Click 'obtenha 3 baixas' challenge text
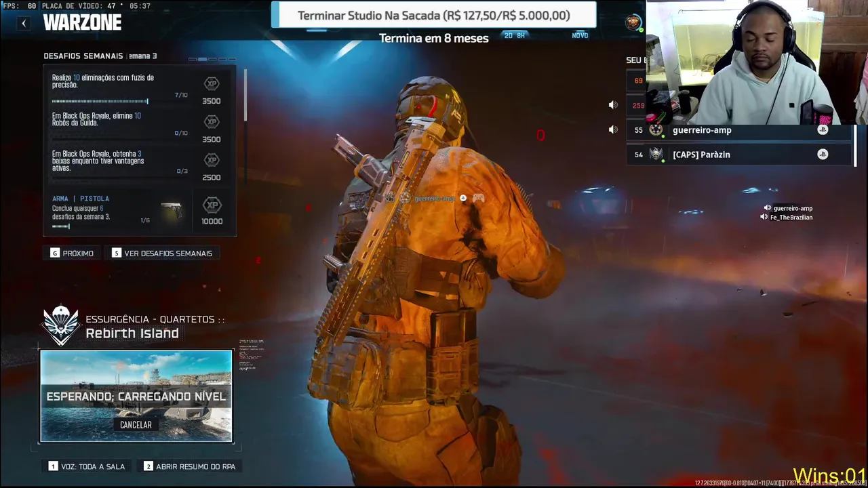This screenshot has height=488, width=868. pos(98,161)
